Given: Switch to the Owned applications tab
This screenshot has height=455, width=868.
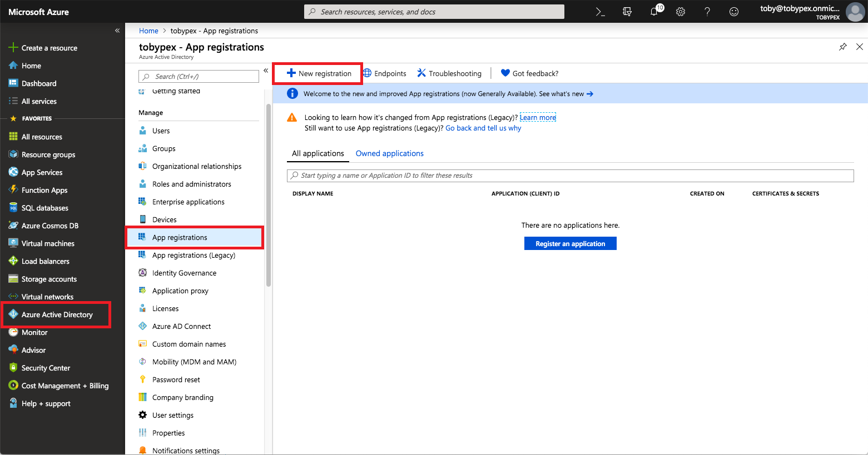Looking at the screenshot, I should 389,153.
